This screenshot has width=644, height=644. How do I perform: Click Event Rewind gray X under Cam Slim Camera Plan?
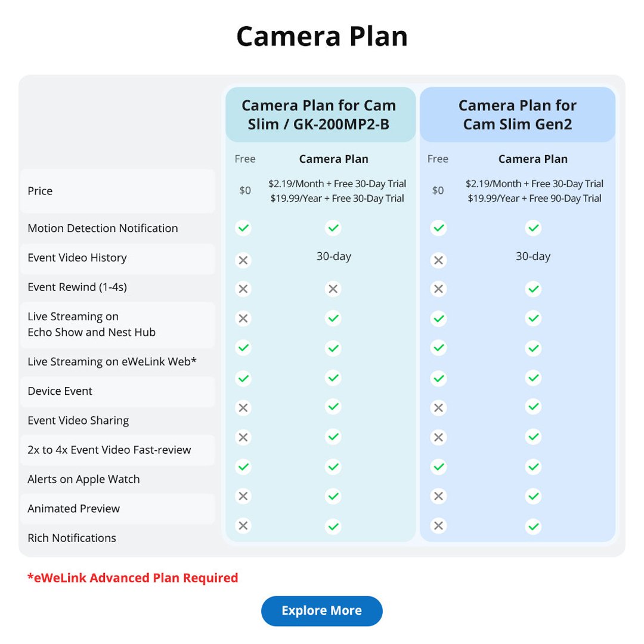point(333,289)
